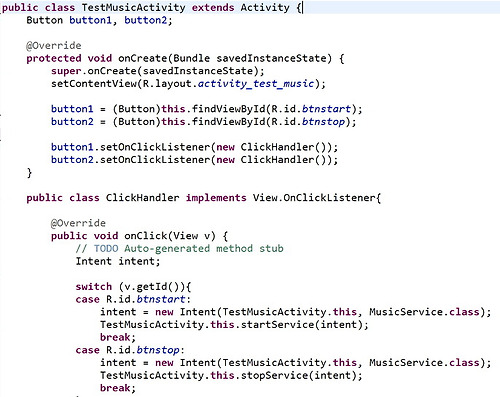Click the onCreate method name

pyautogui.click(x=142, y=58)
